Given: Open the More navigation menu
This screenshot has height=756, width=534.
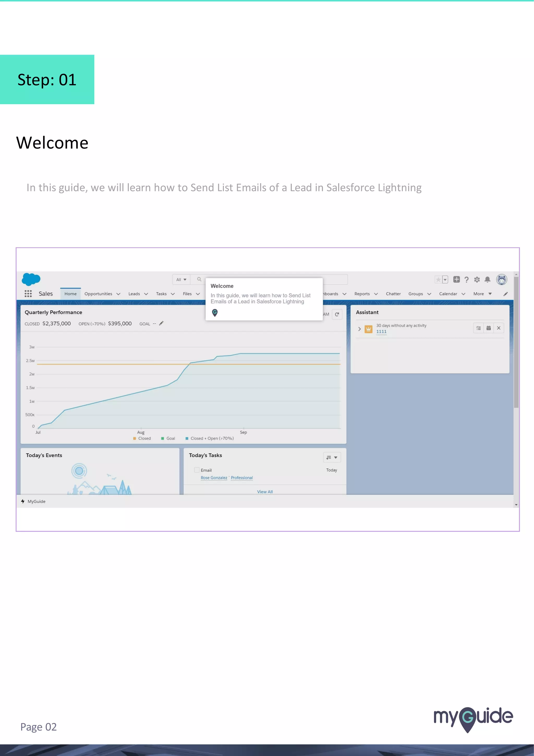Looking at the screenshot, I should 482,294.
